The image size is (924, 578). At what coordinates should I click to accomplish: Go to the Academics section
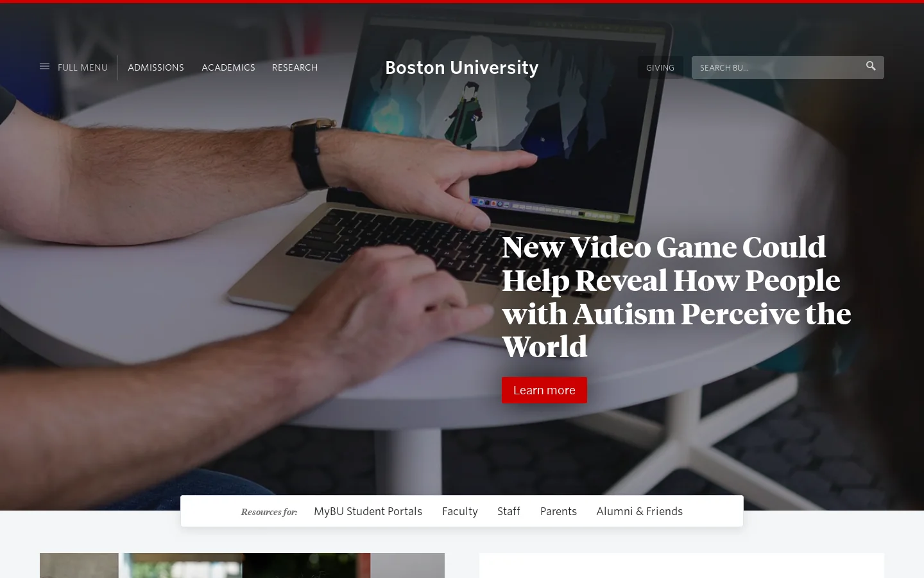(228, 67)
